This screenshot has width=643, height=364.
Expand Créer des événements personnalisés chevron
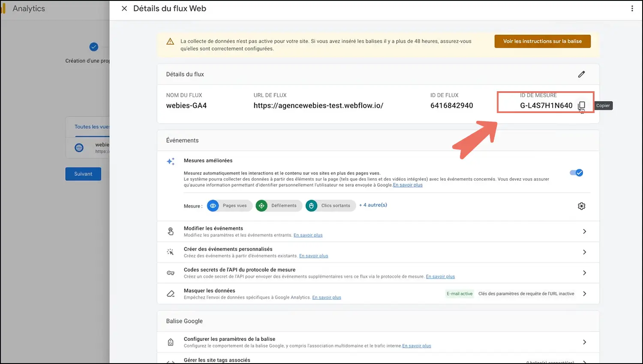pos(584,252)
